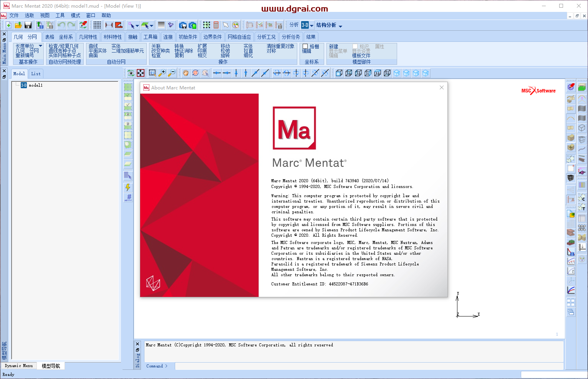The width and height of the screenshot is (588, 379).
Task: Click the zoom box icon
Action: [x=152, y=73]
